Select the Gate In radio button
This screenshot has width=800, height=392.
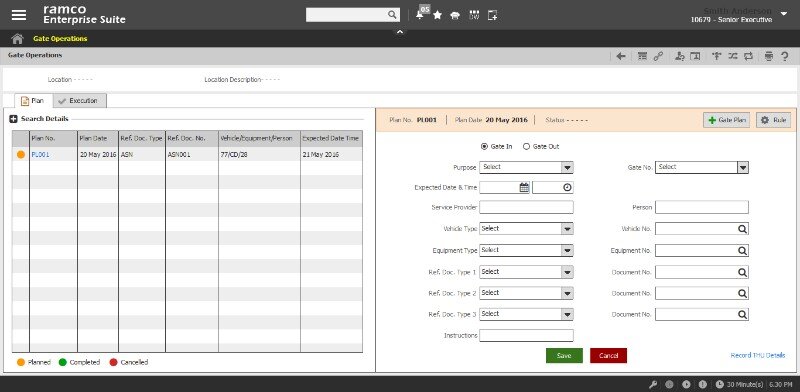[x=484, y=146]
